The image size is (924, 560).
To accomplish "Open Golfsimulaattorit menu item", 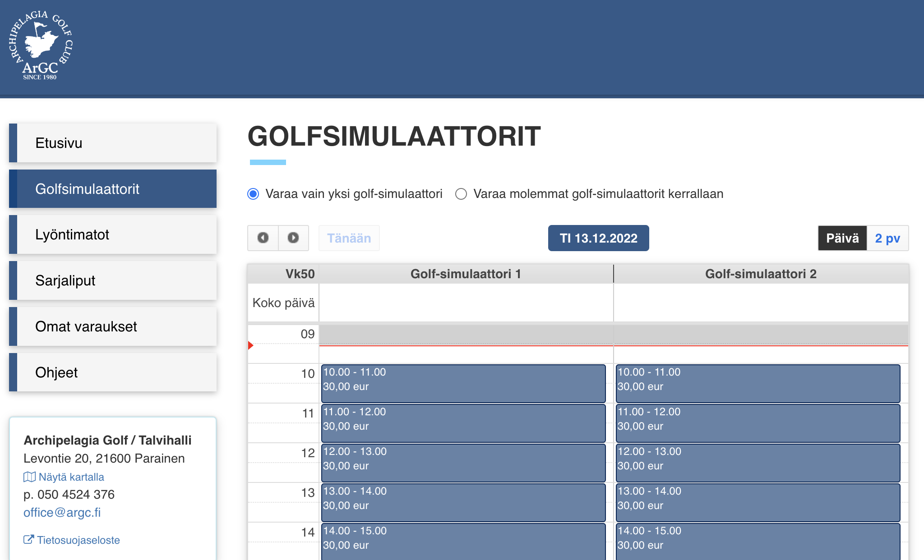I will pyautogui.click(x=113, y=189).
